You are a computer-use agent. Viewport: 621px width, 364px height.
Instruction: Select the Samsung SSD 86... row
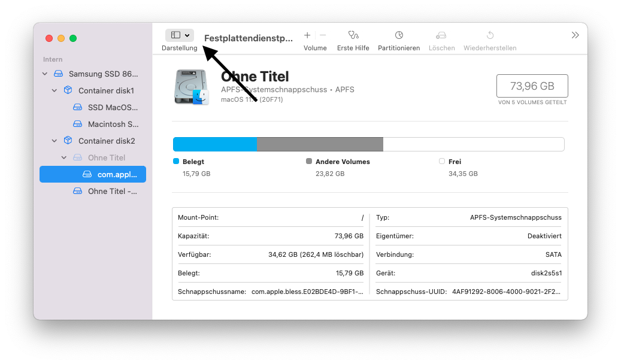[x=93, y=74]
